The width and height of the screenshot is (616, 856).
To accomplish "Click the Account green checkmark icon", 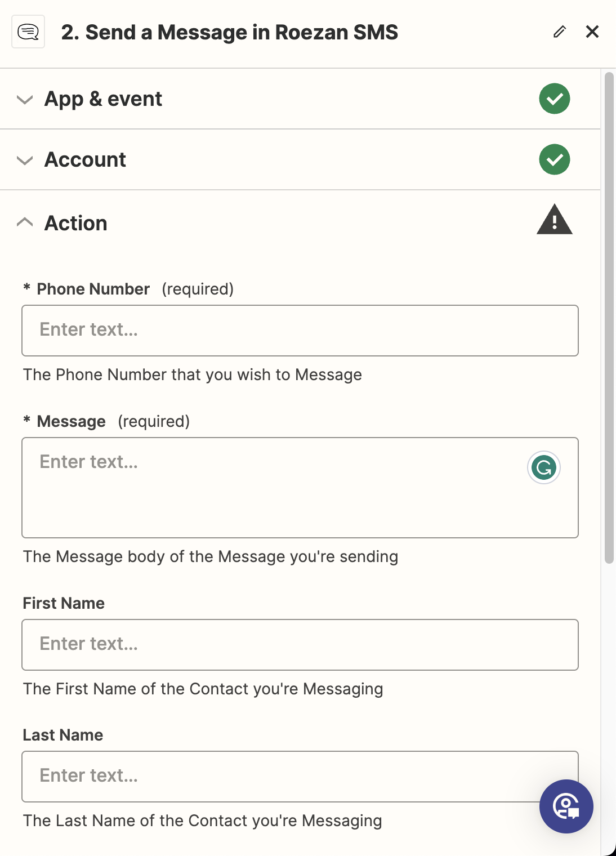I will [554, 159].
